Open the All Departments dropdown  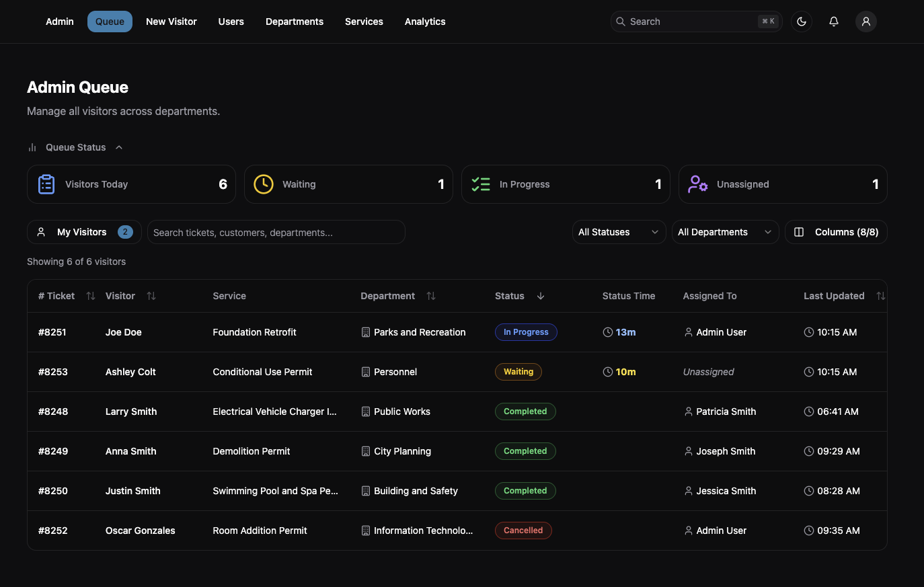[725, 231]
